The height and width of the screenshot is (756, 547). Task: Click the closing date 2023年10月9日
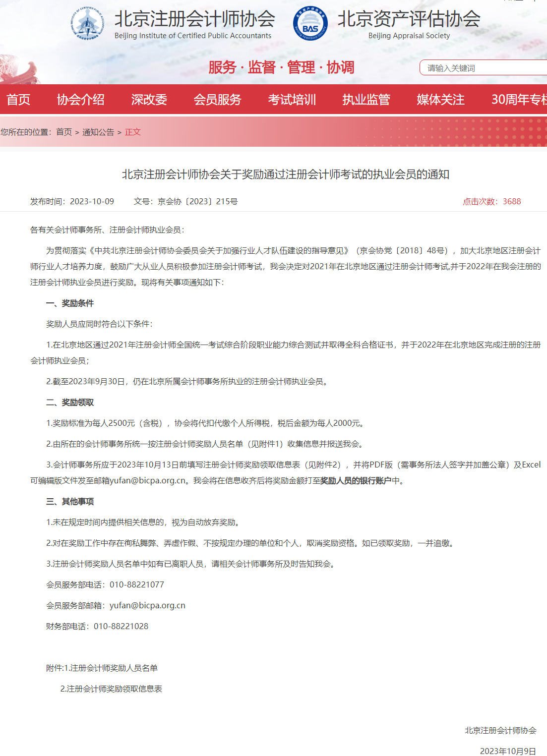pos(508,751)
